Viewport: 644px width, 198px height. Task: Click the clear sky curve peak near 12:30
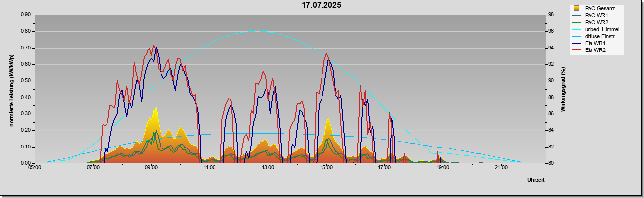(x=257, y=31)
